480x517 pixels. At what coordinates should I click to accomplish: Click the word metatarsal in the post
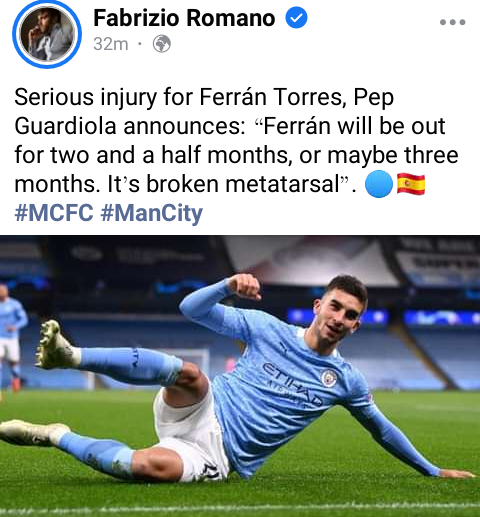[x=282, y=184]
